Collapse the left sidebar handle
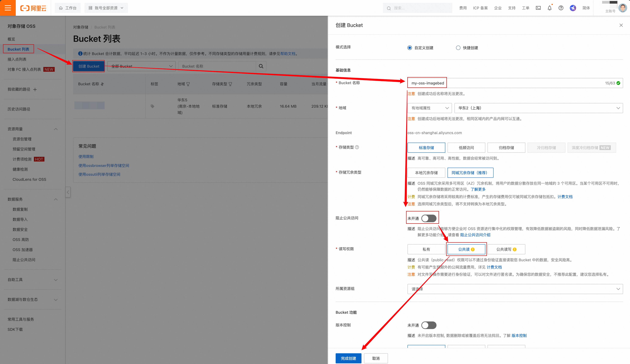 68,192
